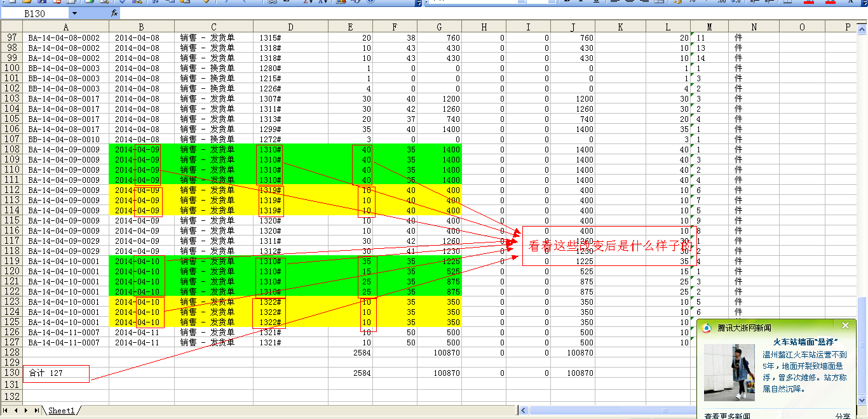Click the news photo thumbnail

729,373
